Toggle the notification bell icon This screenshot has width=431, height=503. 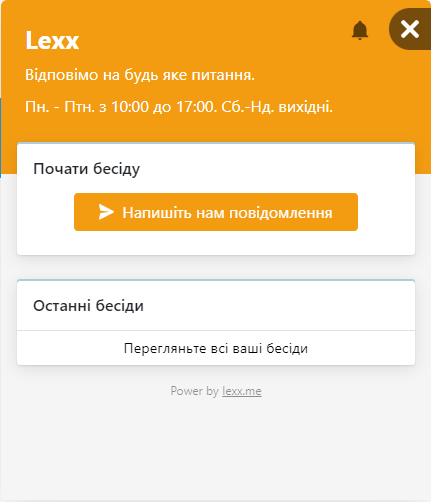[360, 31]
